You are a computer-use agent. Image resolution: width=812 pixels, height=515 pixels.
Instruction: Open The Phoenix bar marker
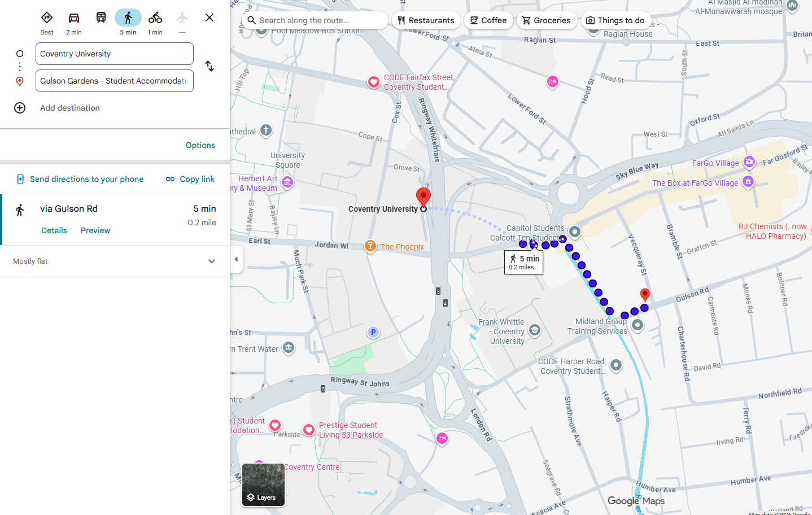point(370,246)
